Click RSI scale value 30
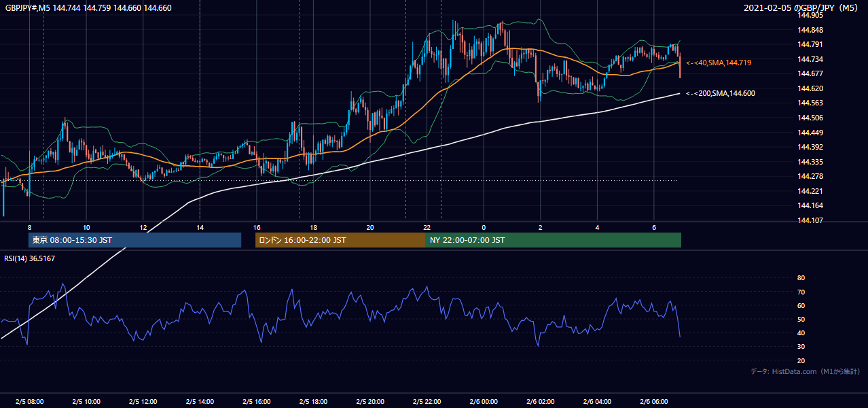Screen dimensions: 868x408 pos(801,347)
